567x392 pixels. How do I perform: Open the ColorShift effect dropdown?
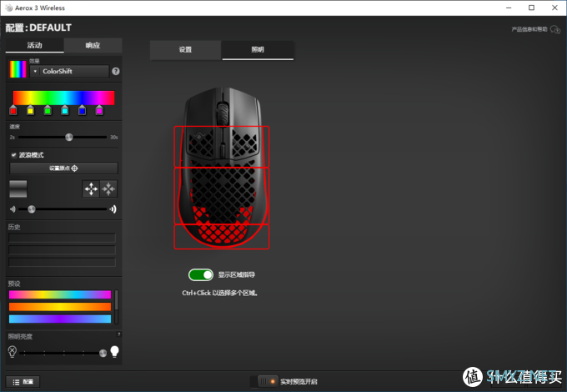click(69, 71)
